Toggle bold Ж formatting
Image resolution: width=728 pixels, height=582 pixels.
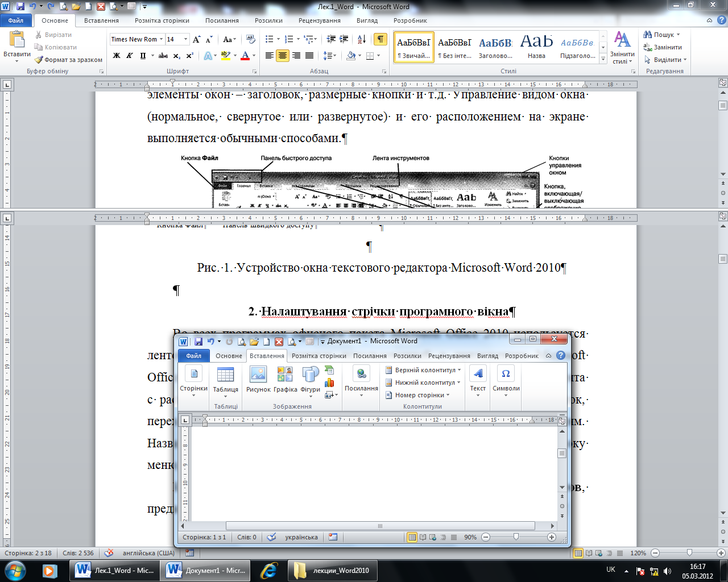coord(117,56)
